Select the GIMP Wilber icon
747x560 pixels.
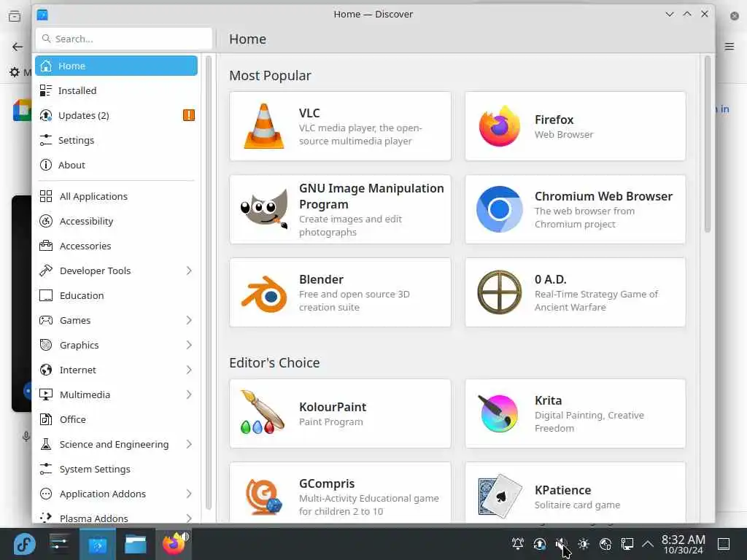[264, 209]
